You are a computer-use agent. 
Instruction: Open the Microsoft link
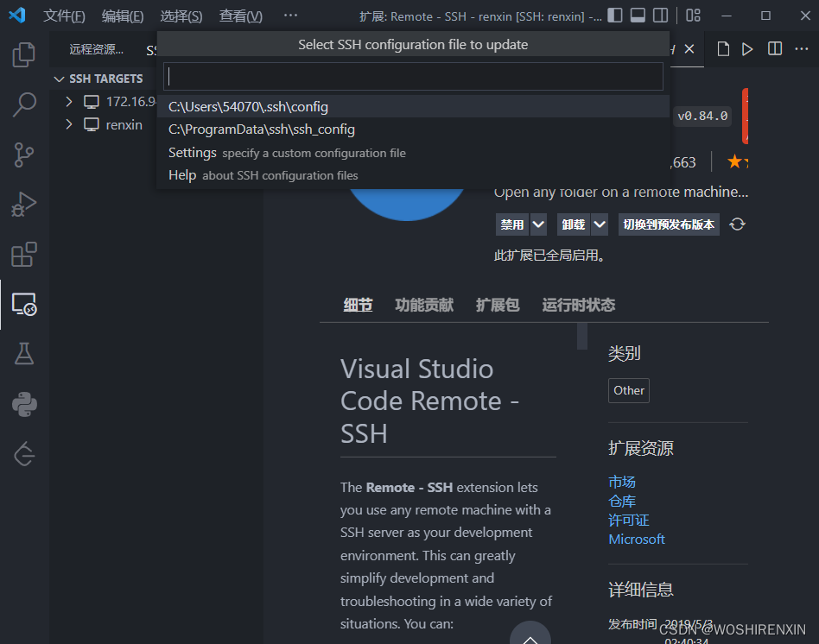tap(637, 539)
